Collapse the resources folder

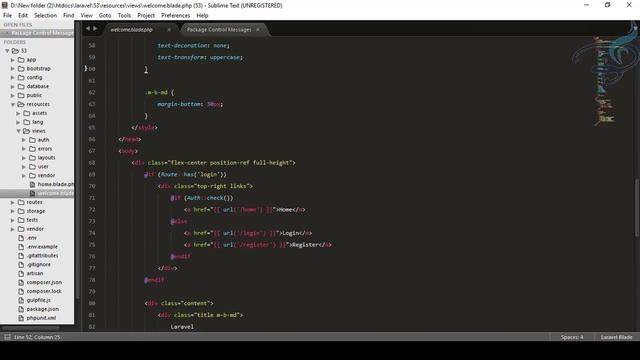click(x=13, y=104)
